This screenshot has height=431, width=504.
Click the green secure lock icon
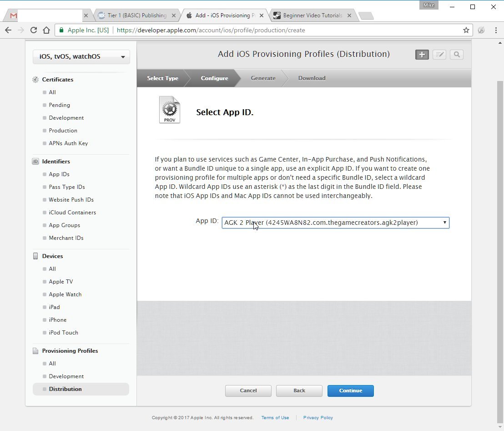coord(61,30)
